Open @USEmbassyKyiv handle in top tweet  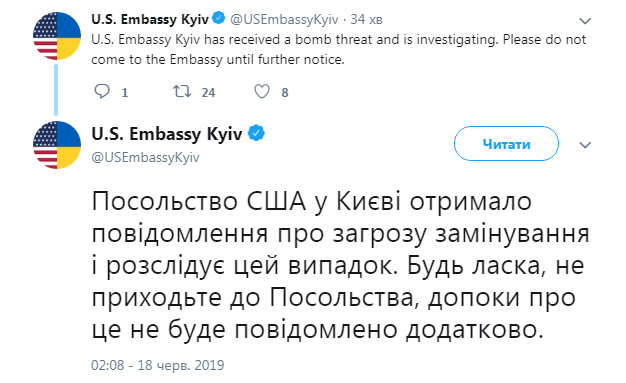pyautogui.click(x=284, y=19)
